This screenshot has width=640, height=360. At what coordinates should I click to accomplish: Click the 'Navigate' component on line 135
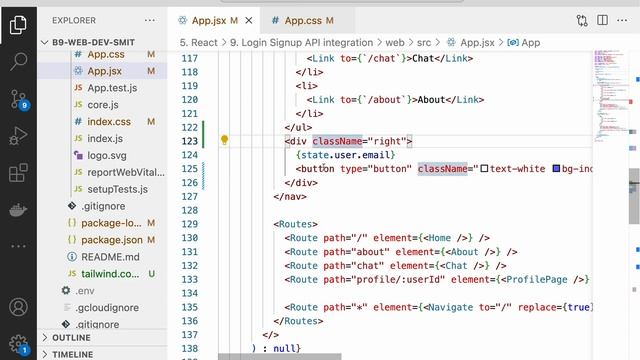[451, 307]
